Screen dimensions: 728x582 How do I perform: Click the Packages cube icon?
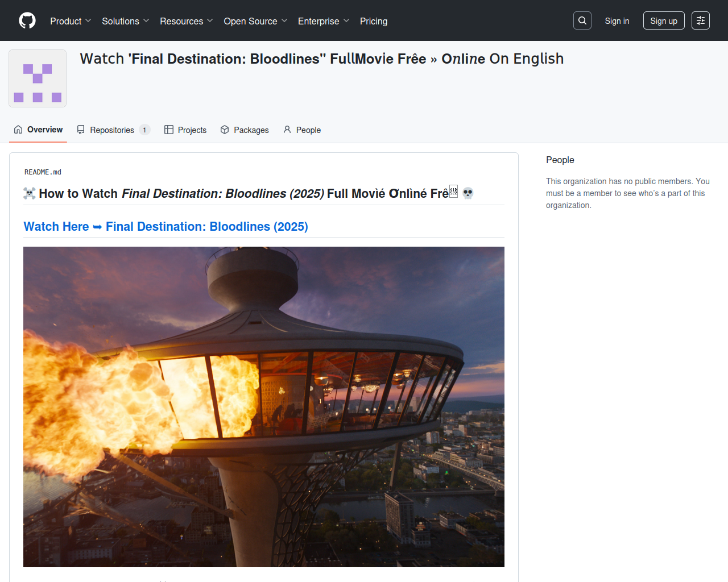point(225,130)
